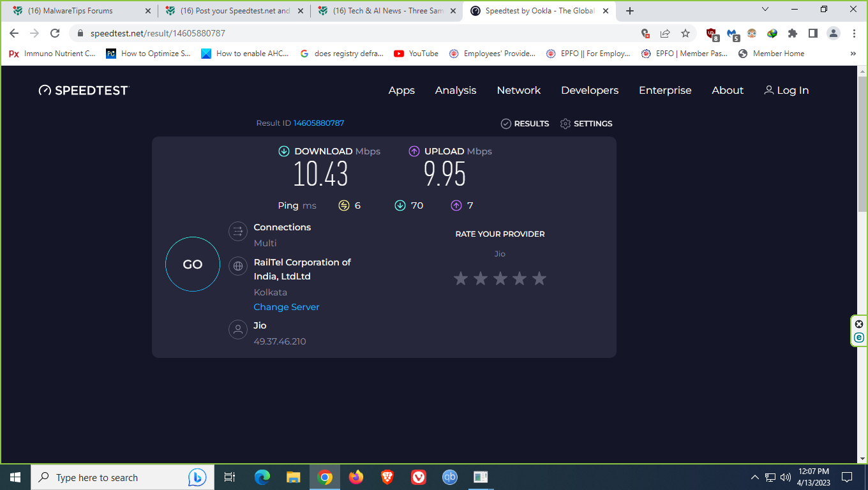Click the globe icon beside RailTel server

click(237, 266)
